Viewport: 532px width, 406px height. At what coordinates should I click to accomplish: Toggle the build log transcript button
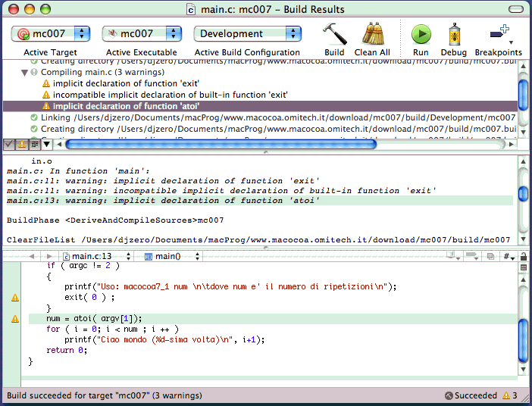pos(34,143)
